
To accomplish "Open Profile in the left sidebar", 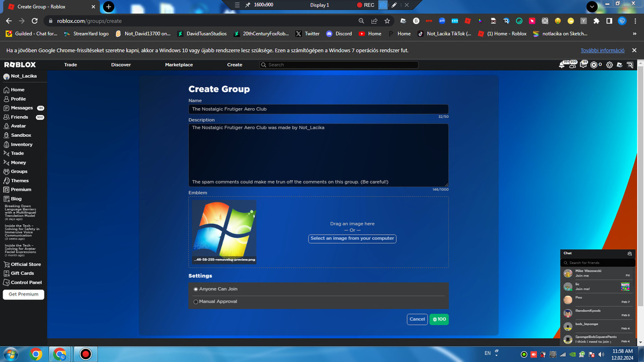I will tap(15, 99).
